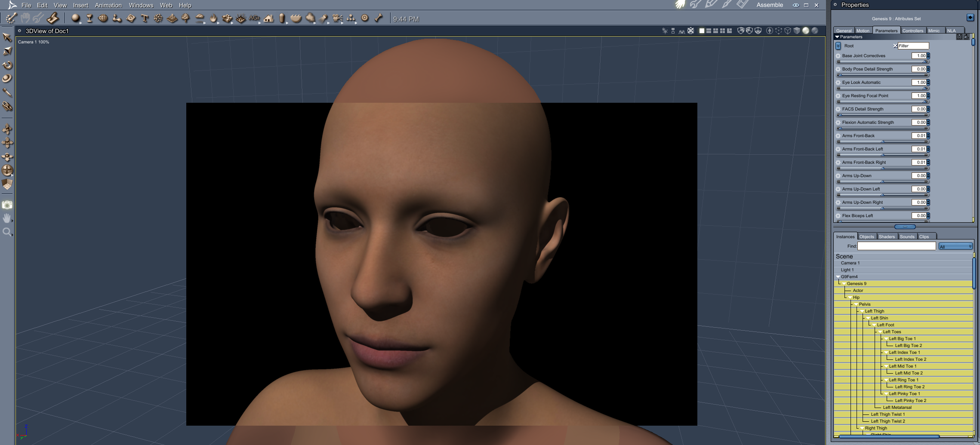980x445 pixels.
Task: Switch to the Controllers tab
Action: (912, 31)
